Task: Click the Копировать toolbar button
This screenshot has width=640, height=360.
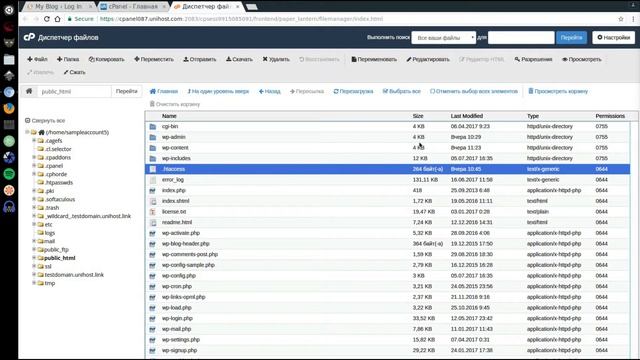Action: 107,59
